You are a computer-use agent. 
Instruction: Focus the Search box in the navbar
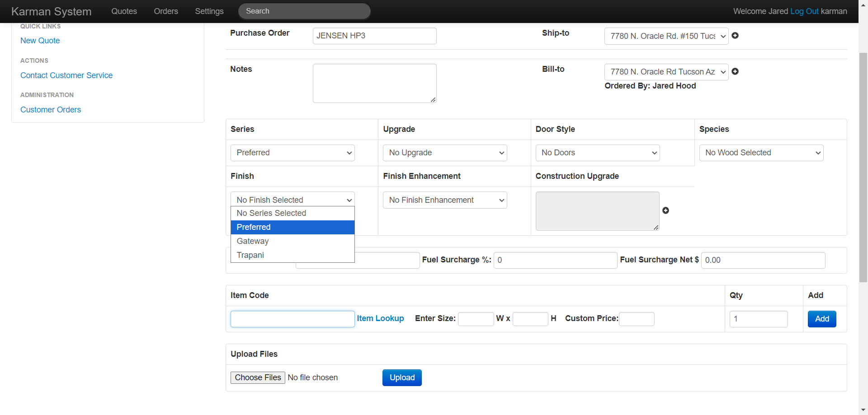coord(304,11)
